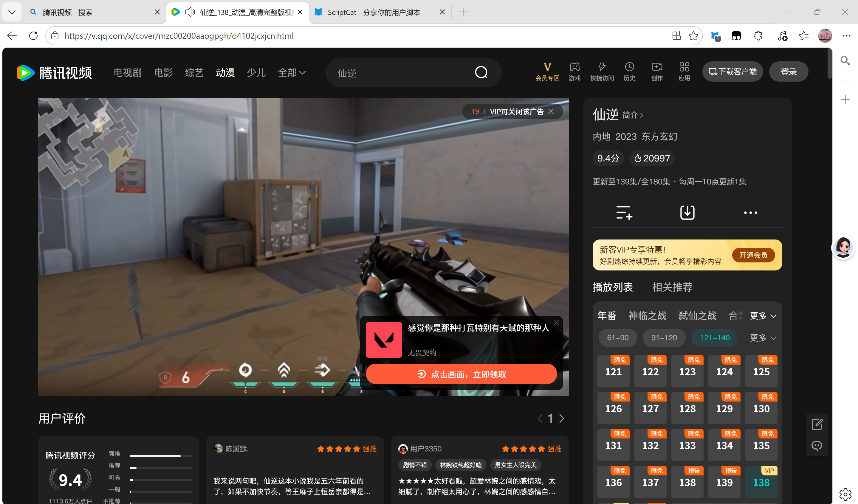This screenshot has height=504, width=858.
Task: Click the 剧情不错 review tag
Action: tap(414, 465)
